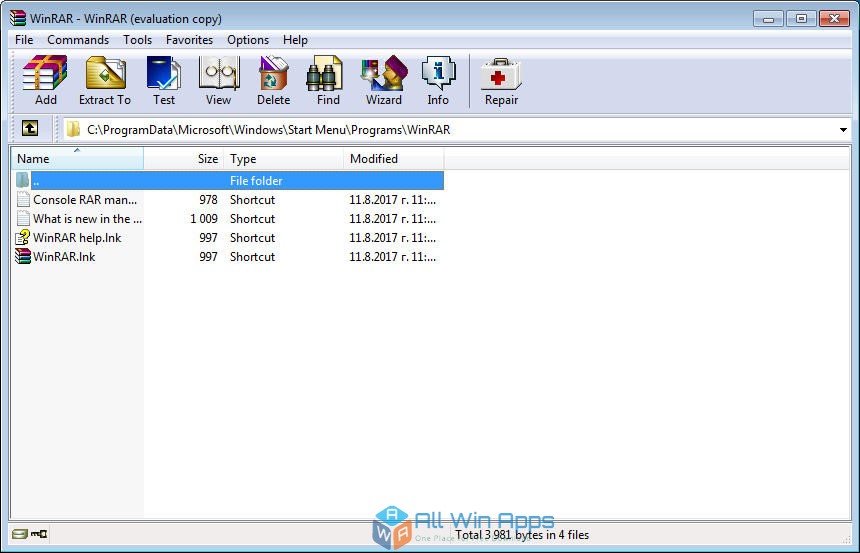Click Shortcut type of Console RAR row

tap(252, 200)
